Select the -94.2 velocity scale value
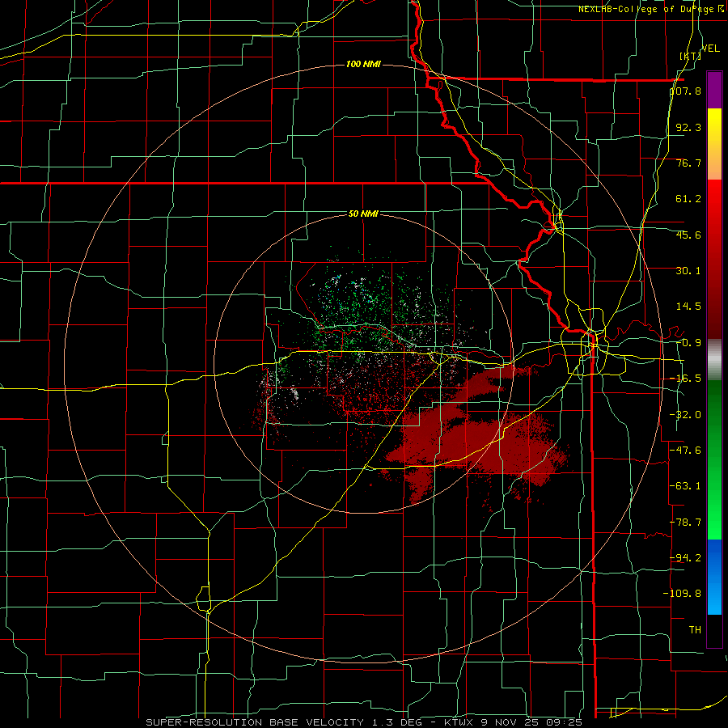 pyautogui.click(x=685, y=557)
